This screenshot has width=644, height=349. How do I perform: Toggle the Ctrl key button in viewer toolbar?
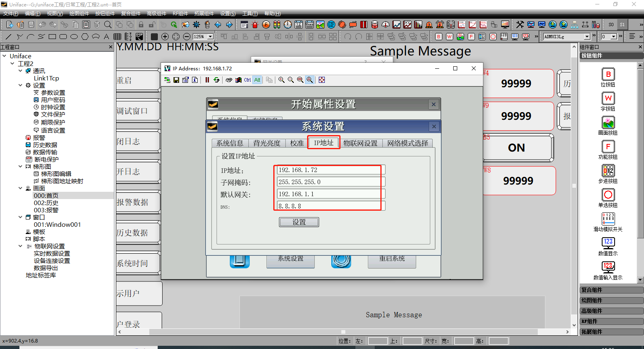click(x=248, y=80)
